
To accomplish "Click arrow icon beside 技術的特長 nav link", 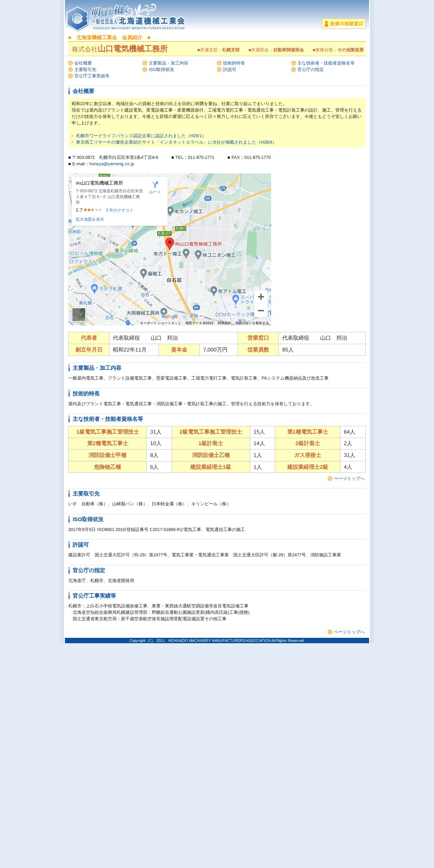I will 219,63.
